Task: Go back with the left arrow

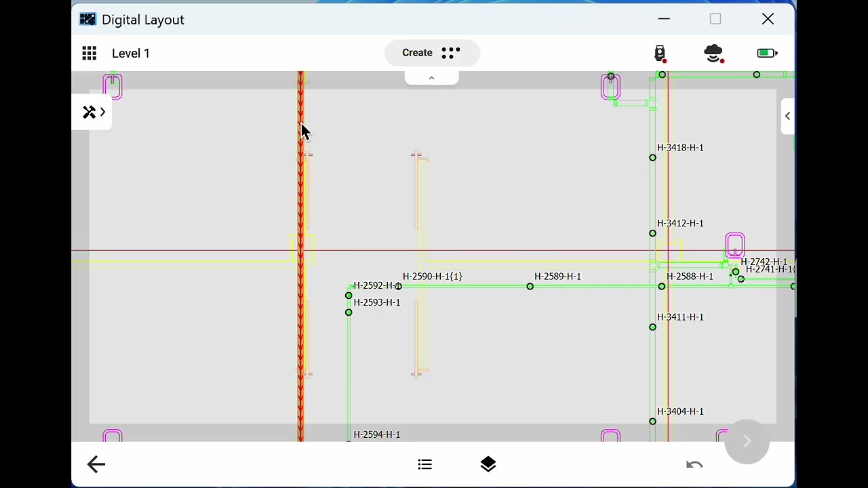Action: coord(96,464)
